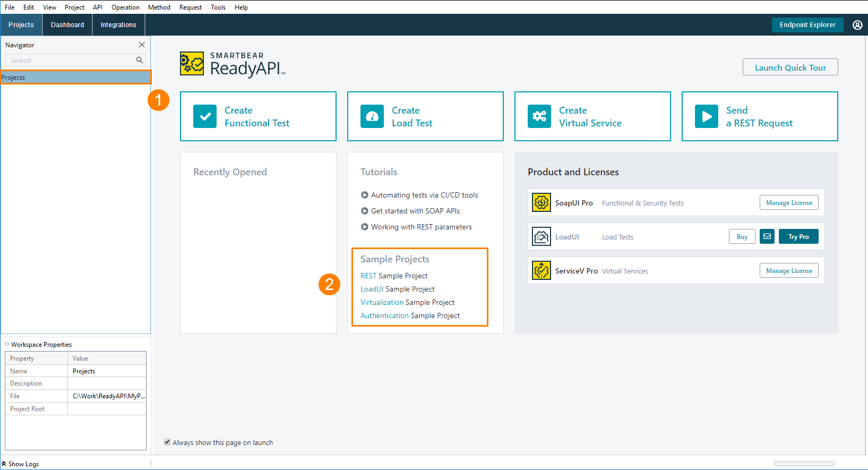
Task: Click Manage License for SoapUI Pro
Action: tap(789, 202)
